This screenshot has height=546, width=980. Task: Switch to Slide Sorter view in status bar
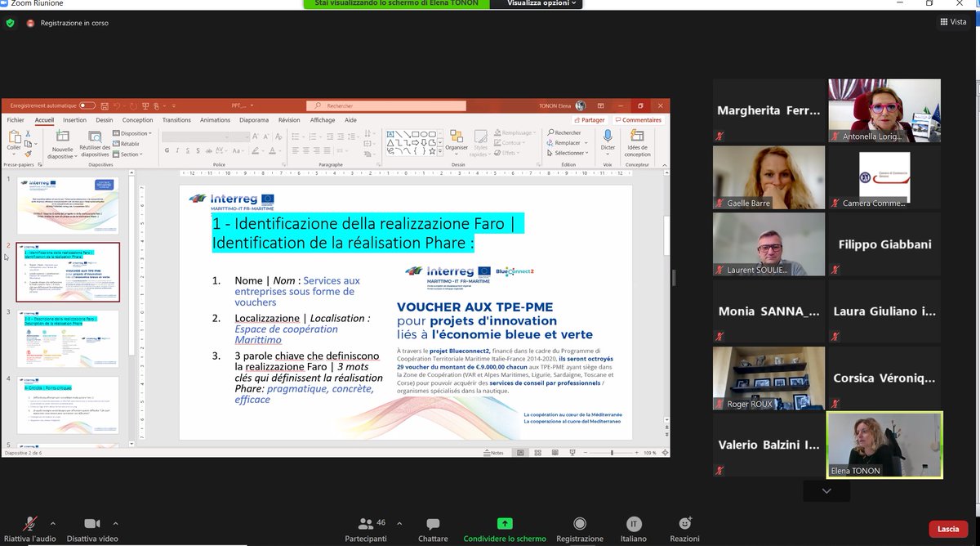click(538, 452)
